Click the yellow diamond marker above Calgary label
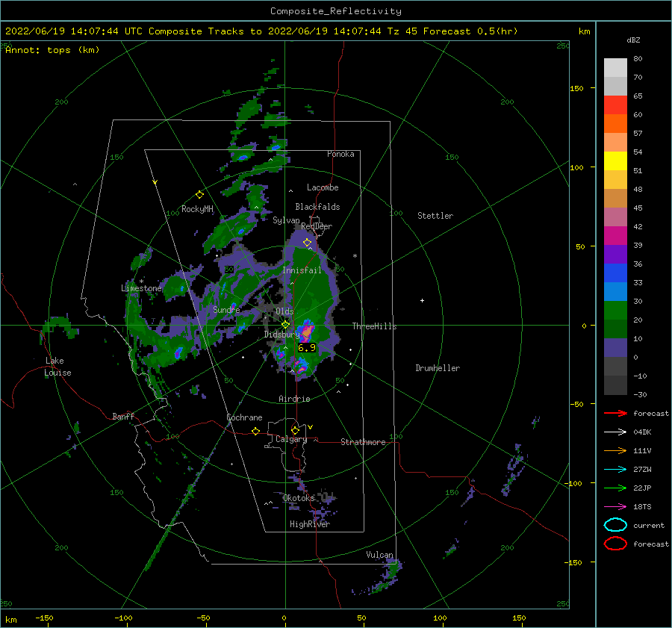Viewport: 672px width, 628px height. [295, 430]
